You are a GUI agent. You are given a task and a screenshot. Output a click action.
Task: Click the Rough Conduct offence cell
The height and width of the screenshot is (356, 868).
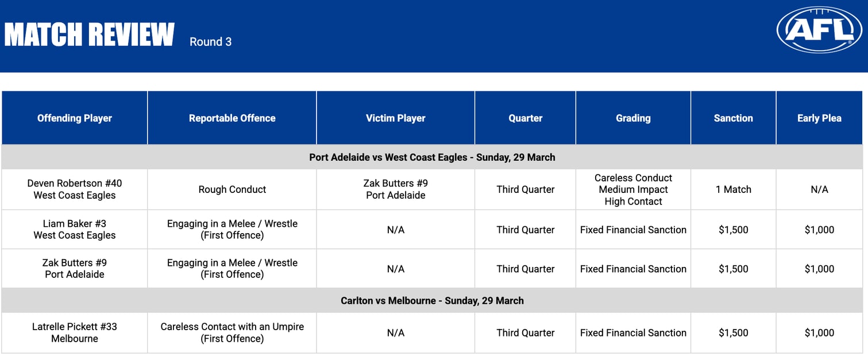click(232, 189)
